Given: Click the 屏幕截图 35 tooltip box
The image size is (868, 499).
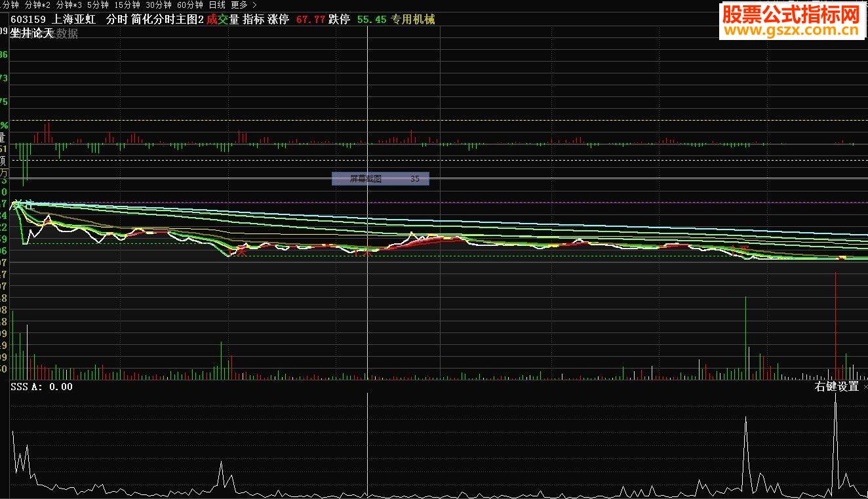Looking at the screenshot, I should (380, 178).
